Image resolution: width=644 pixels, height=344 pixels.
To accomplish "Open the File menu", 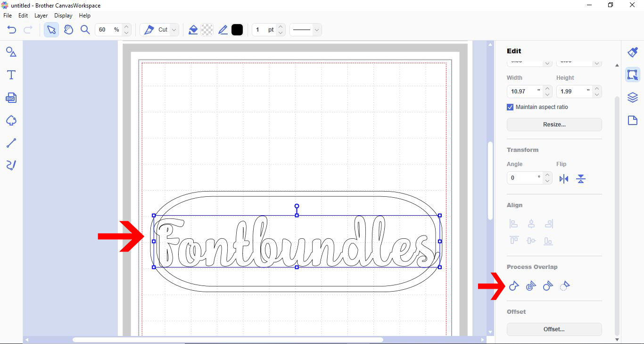I will [x=8, y=16].
